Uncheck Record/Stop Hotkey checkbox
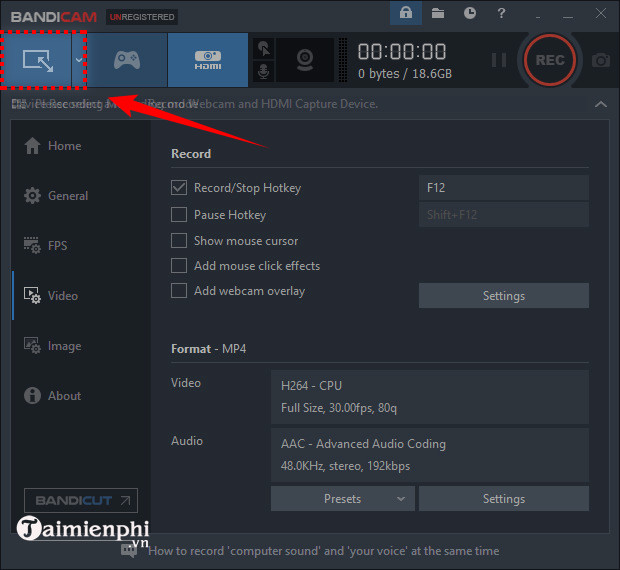This screenshot has width=620, height=570. (179, 188)
